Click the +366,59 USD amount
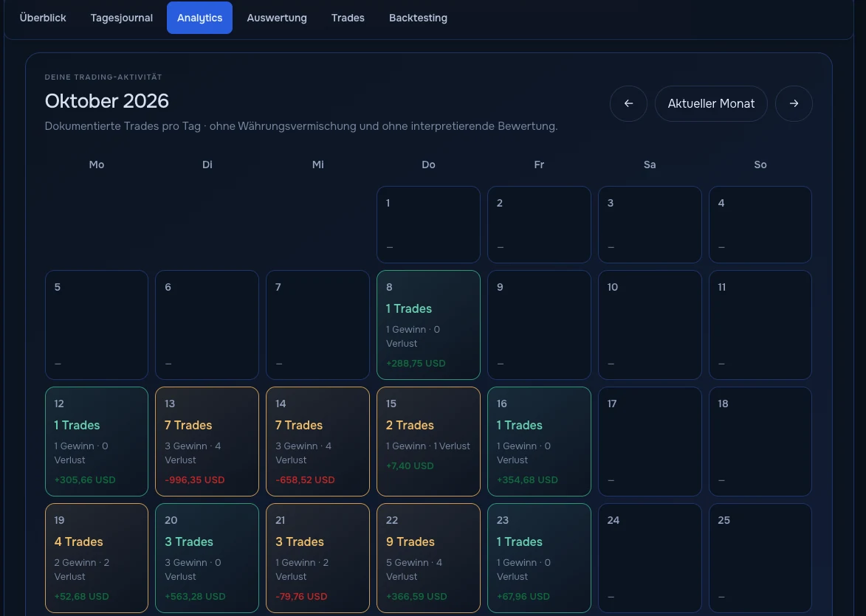 (416, 596)
